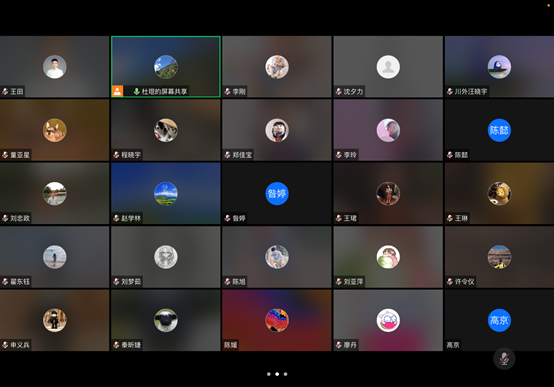The image size is (554, 387).
Task: Click the orange host badge in the screen-sharing tile
Action: pos(118,91)
